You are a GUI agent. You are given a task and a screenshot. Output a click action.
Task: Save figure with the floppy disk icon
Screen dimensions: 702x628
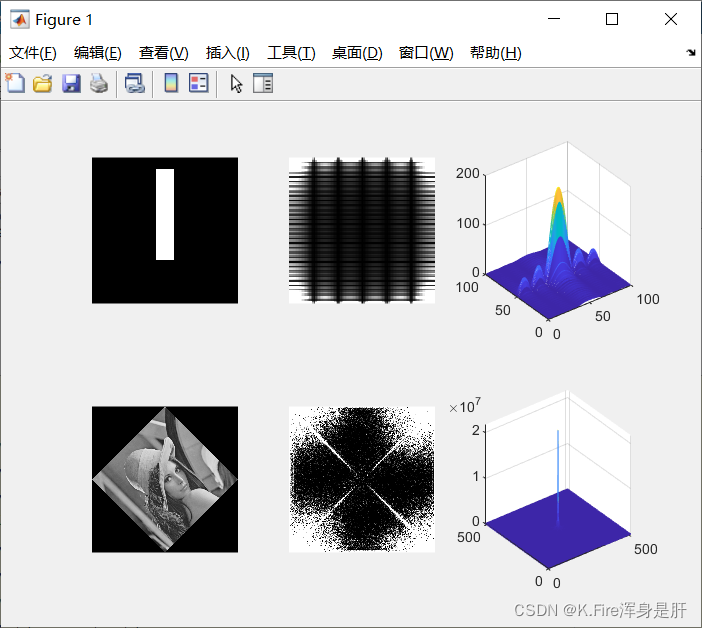[x=71, y=84]
